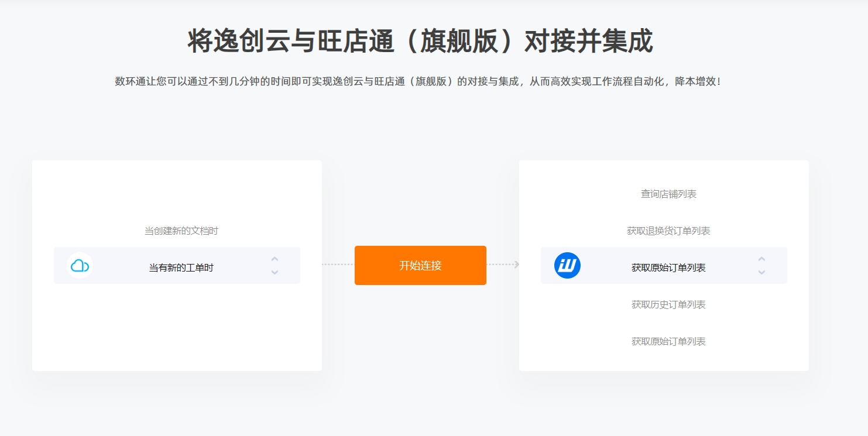Image resolution: width=868 pixels, height=436 pixels.
Task: Choose the 获取历史订单列表 action option
Action: pyautogui.click(x=668, y=305)
